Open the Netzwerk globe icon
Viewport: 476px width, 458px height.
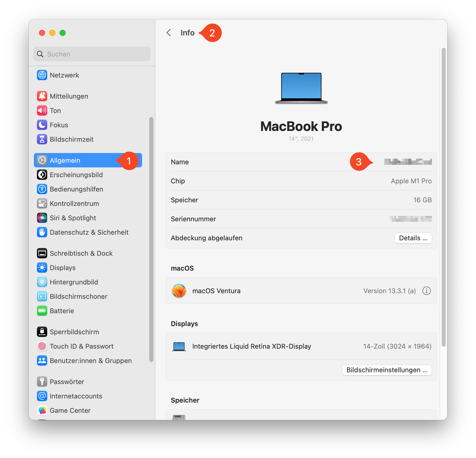click(42, 75)
